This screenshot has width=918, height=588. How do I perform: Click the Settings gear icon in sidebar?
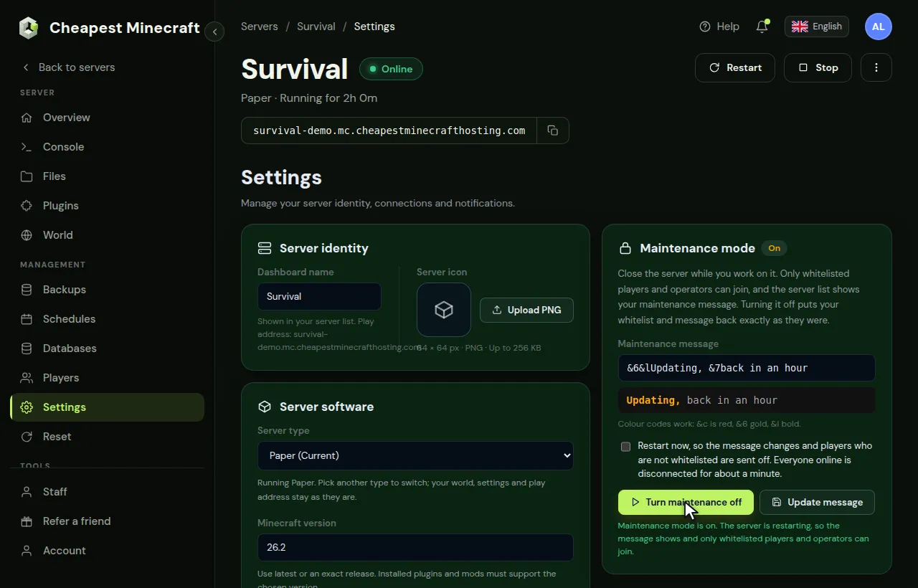[x=27, y=407]
